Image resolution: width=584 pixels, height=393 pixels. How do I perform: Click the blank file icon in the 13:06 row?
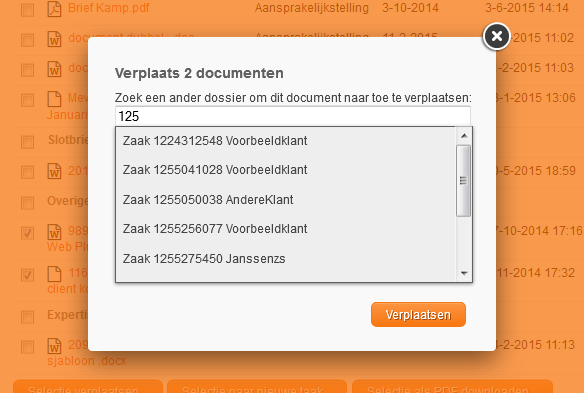[54, 99]
